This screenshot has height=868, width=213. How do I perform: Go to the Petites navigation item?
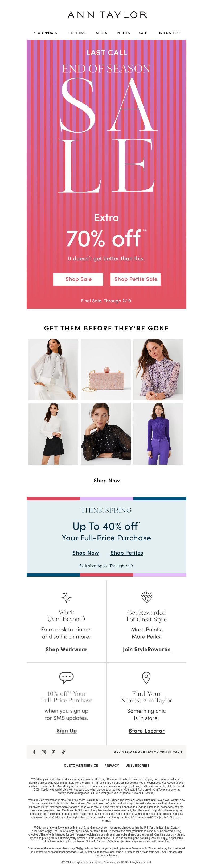point(123,33)
